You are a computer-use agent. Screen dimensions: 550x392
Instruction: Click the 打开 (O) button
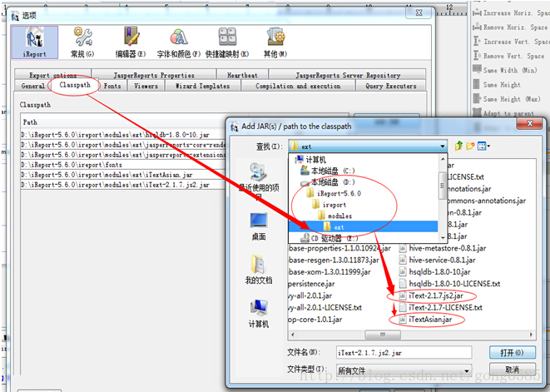[512, 352]
